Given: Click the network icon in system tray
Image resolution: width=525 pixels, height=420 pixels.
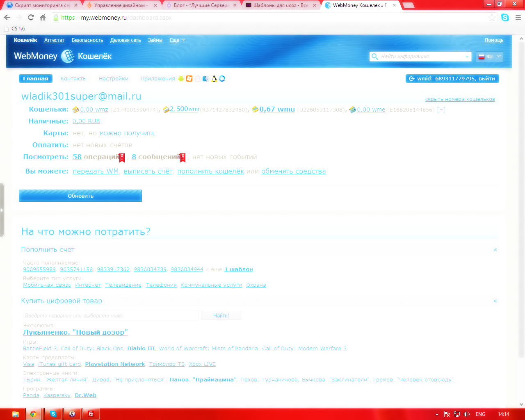Looking at the screenshot, I should tap(457, 414).
